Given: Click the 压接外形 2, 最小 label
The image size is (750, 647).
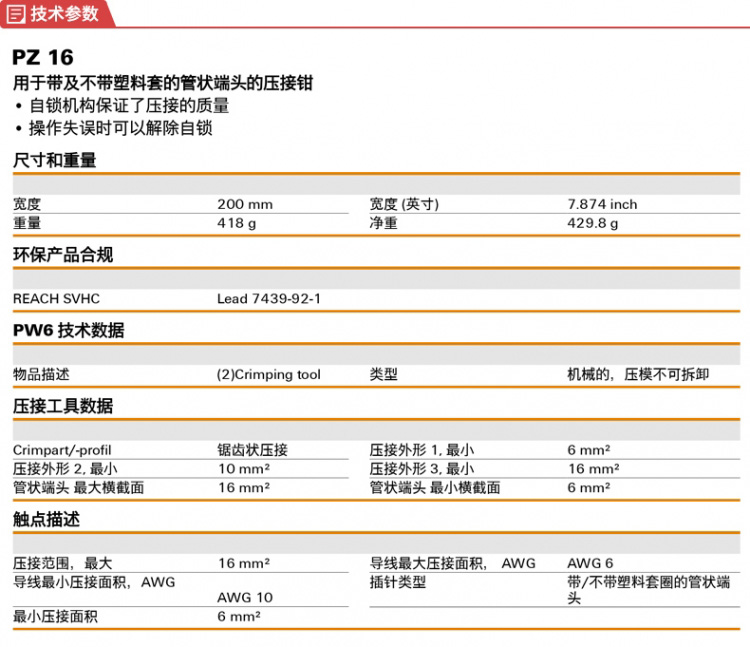Looking at the screenshot, I should pos(65,469).
